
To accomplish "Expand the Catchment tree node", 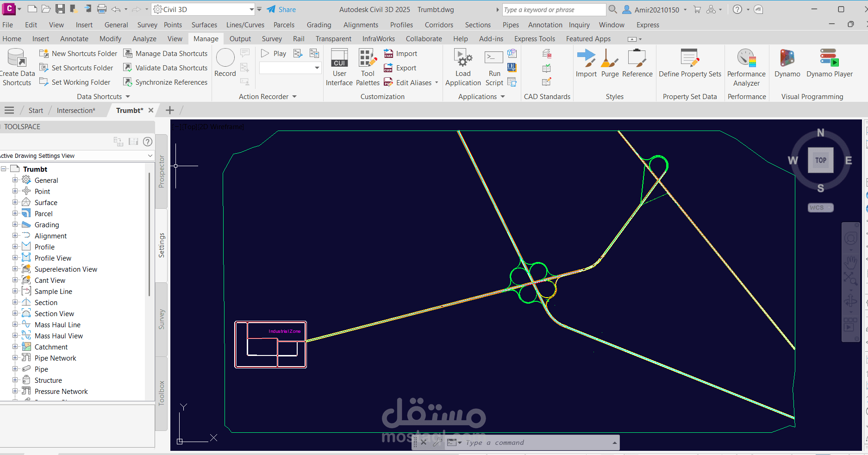I will [15, 347].
